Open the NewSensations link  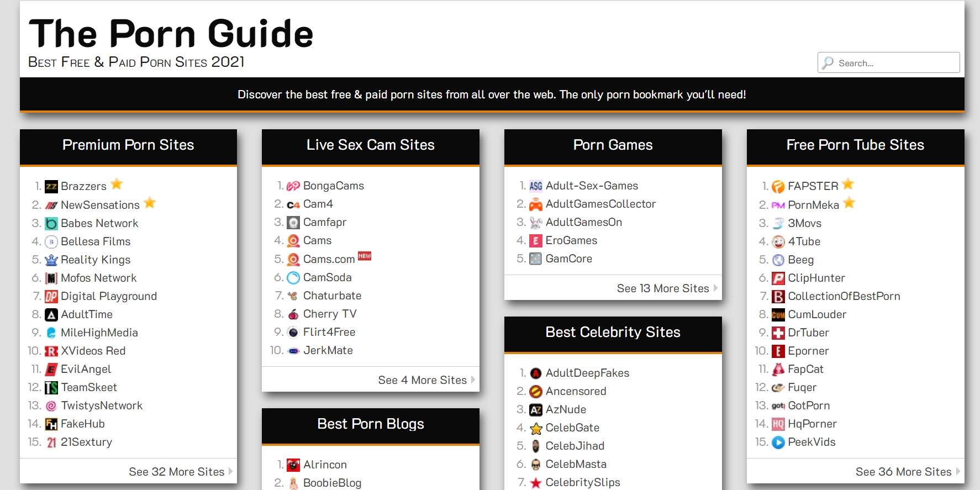(100, 205)
